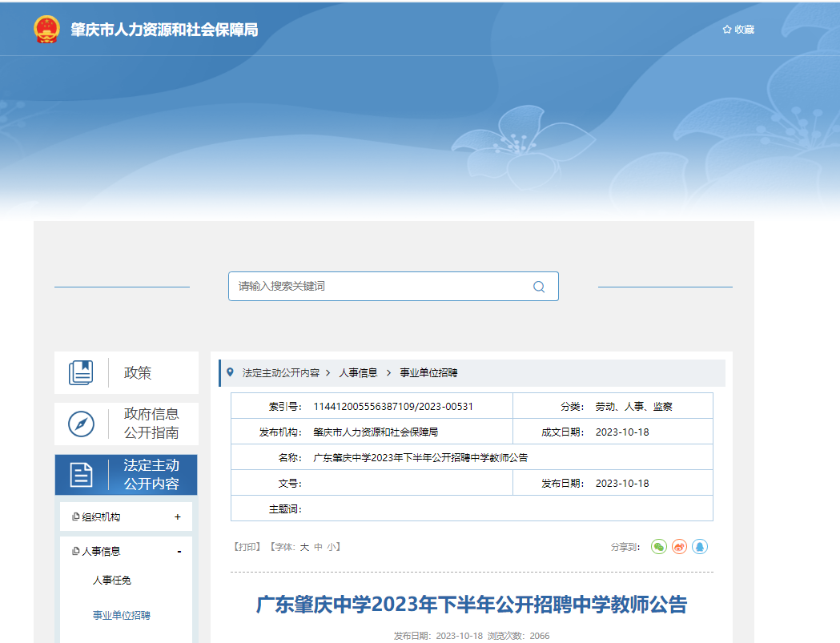Share the article to WeChat

658,547
